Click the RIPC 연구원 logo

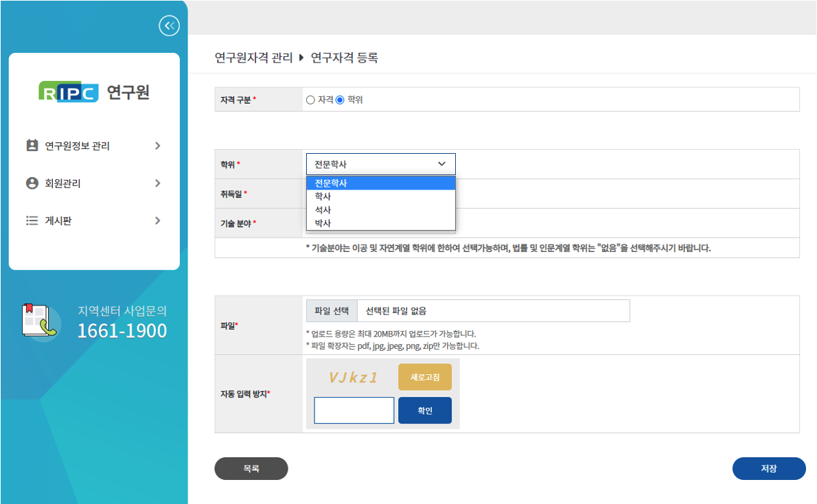(94, 92)
